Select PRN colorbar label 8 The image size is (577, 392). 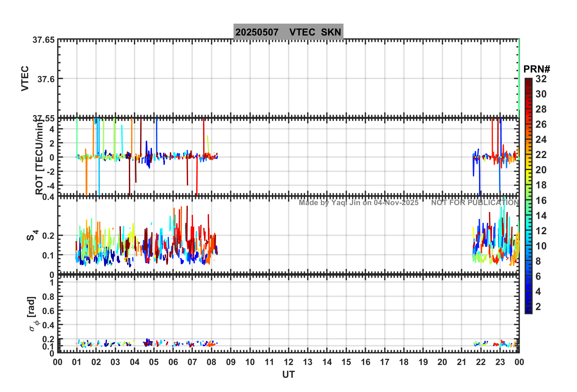(x=538, y=261)
